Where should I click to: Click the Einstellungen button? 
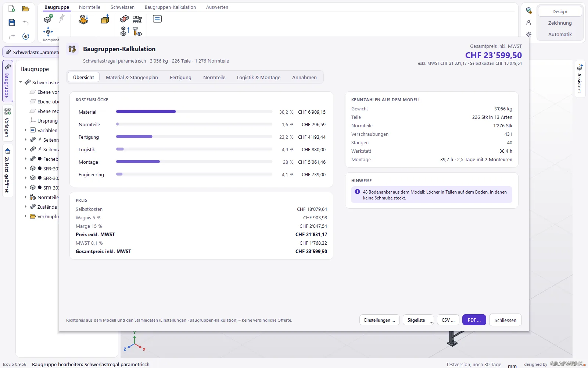point(380,320)
